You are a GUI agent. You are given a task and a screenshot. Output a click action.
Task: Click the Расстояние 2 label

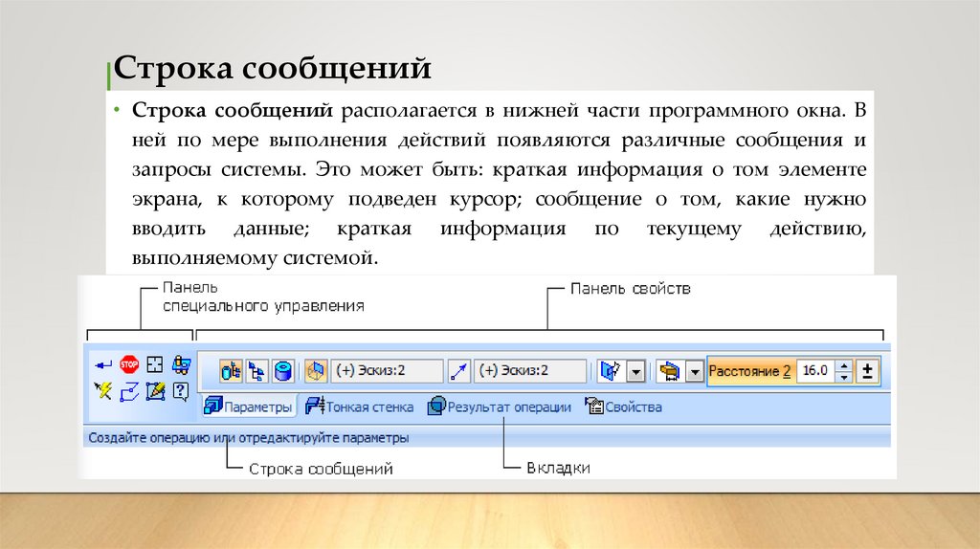749,371
